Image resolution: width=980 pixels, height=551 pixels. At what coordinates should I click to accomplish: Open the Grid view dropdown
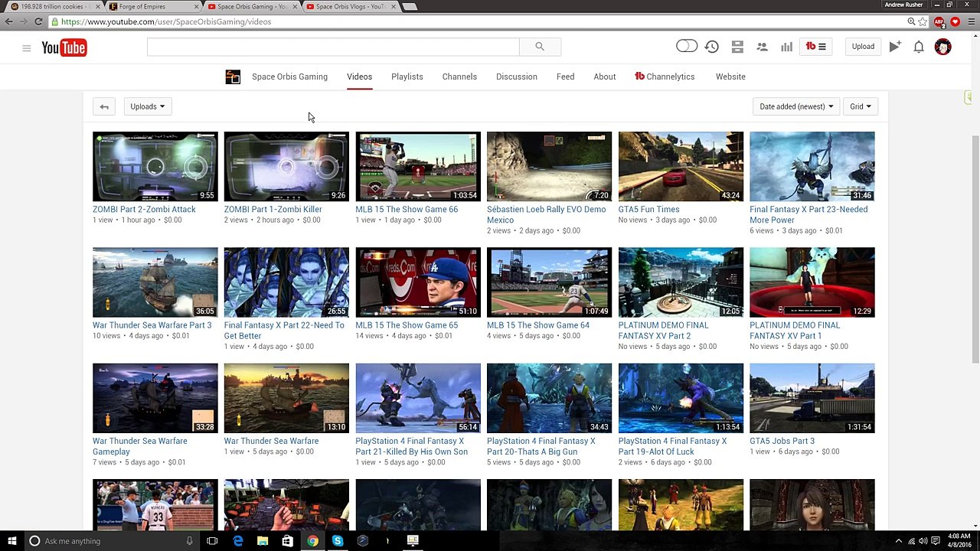(861, 106)
